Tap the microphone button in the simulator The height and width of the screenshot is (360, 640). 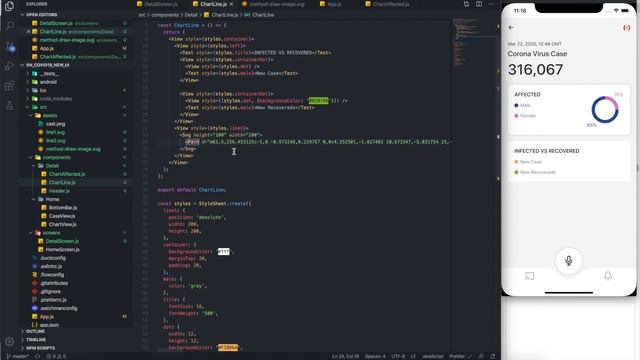point(569,260)
